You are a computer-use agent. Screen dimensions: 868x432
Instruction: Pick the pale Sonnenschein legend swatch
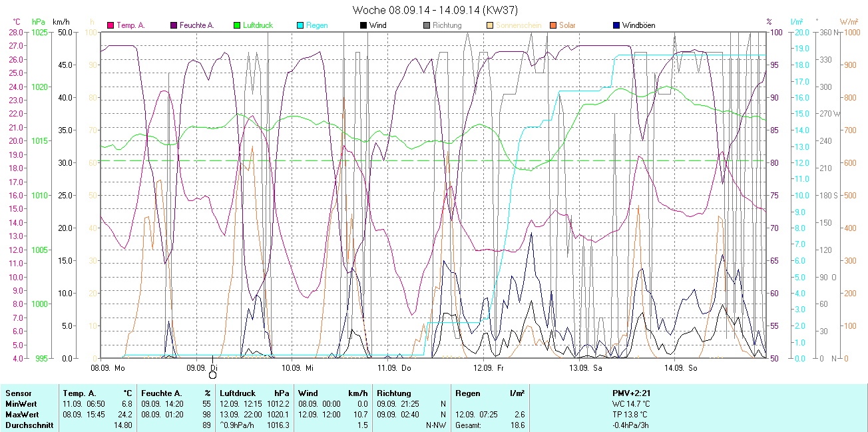point(490,25)
